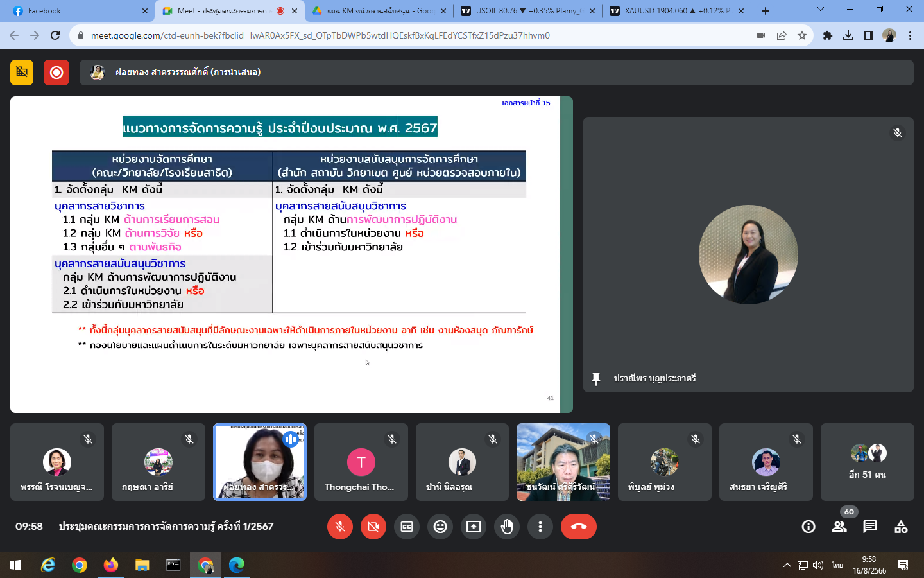
Task: Open the tile showing 51 more participants
Action: (x=868, y=462)
